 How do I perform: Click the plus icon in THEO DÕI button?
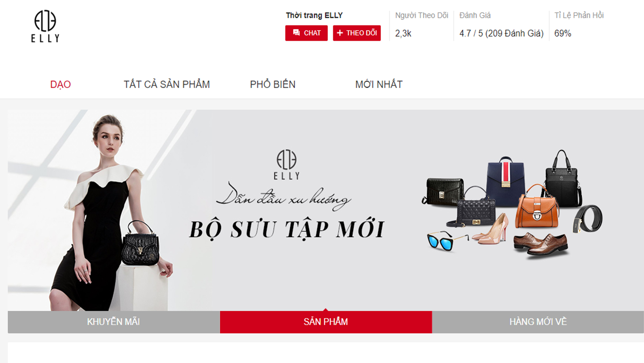339,33
